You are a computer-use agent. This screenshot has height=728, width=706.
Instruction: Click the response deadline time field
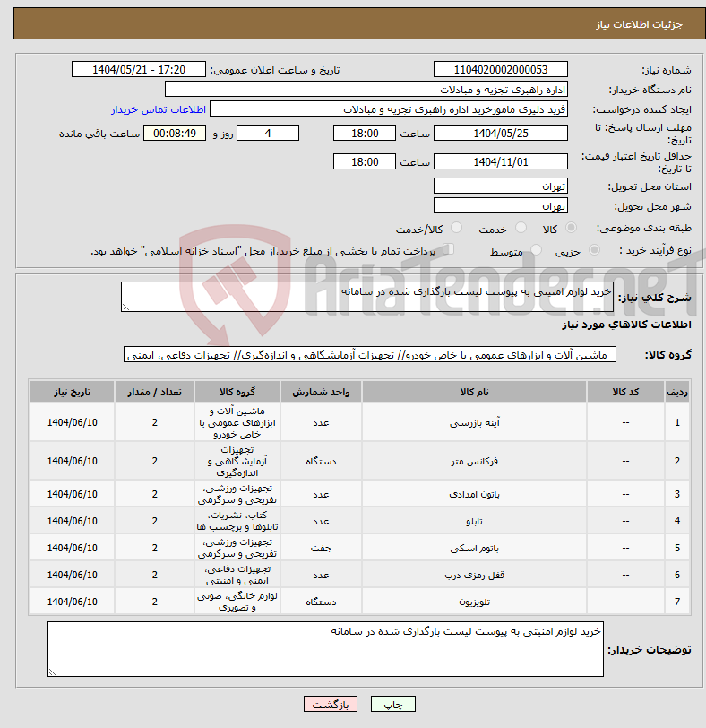click(x=365, y=134)
